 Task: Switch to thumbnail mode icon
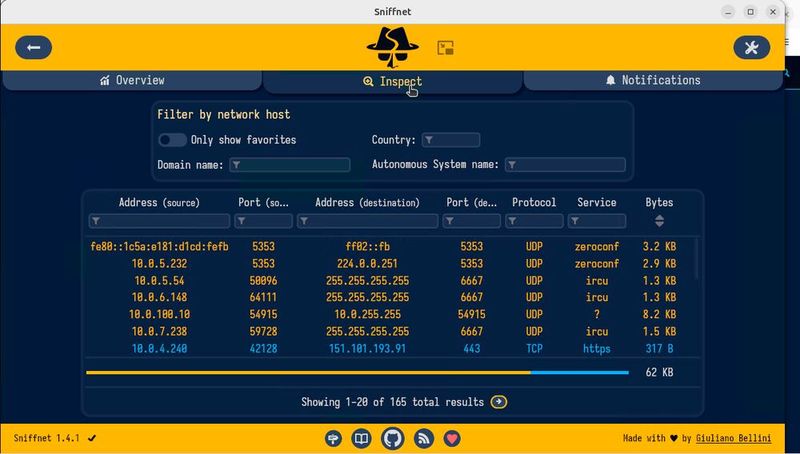coord(445,48)
